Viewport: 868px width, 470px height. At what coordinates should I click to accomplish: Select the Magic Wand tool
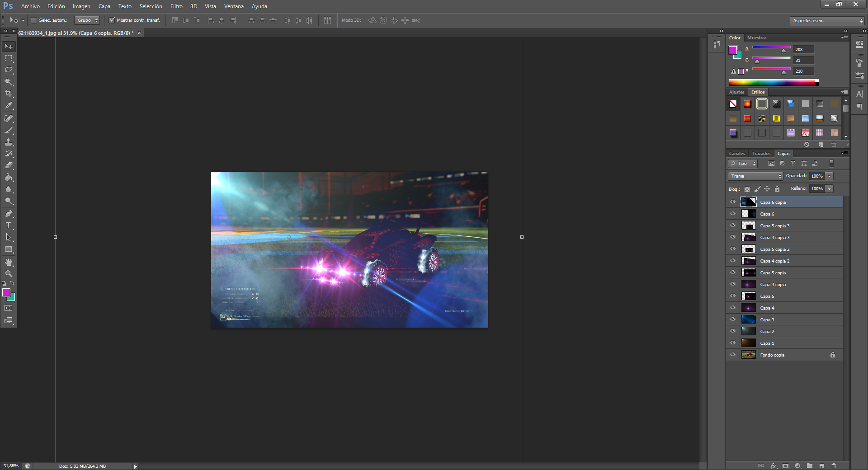9,82
